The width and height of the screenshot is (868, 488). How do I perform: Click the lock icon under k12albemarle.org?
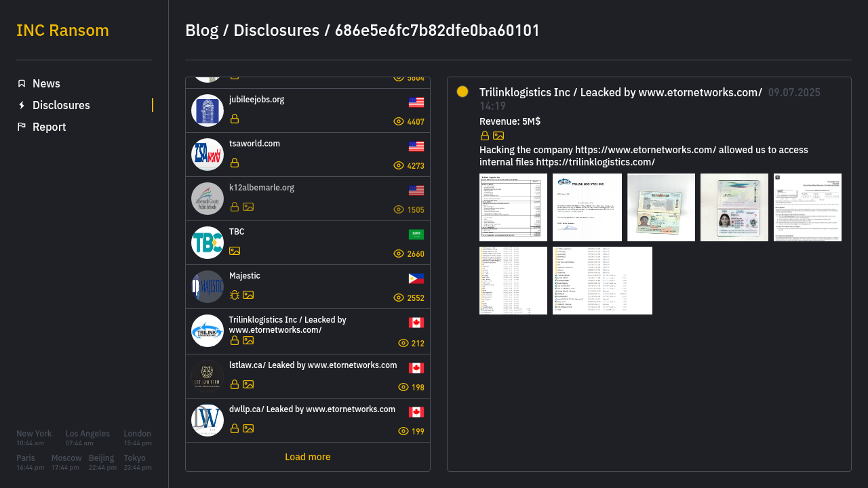(x=235, y=207)
